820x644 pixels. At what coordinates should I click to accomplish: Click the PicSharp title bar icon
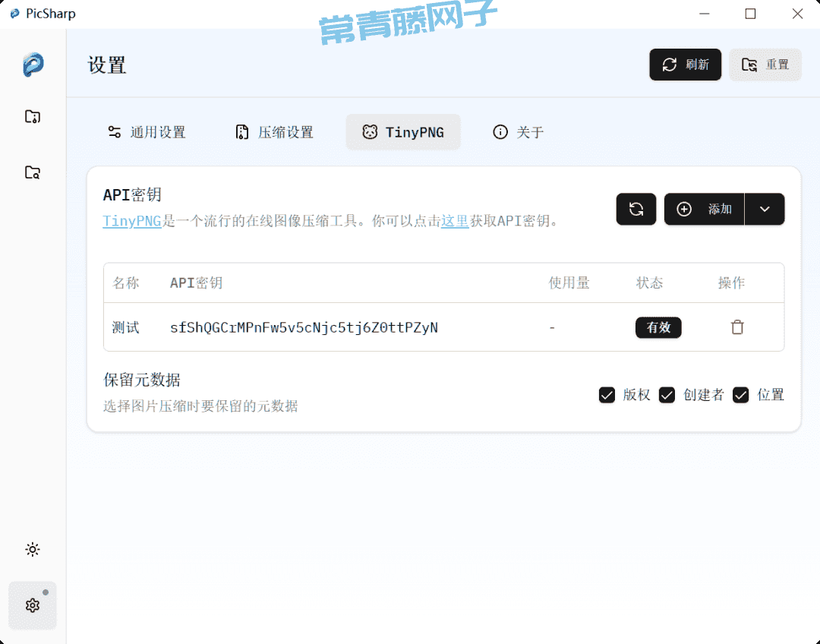pos(14,14)
